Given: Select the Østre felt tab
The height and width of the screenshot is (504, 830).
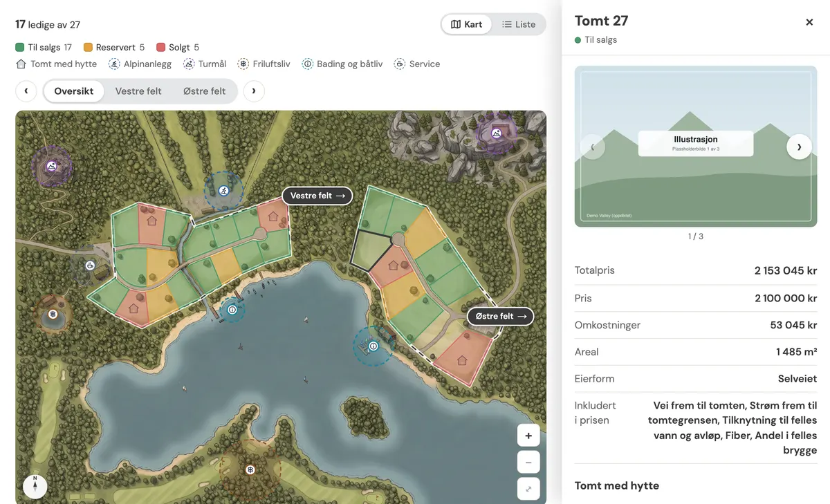Looking at the screenshot, I should pos(205,91).
